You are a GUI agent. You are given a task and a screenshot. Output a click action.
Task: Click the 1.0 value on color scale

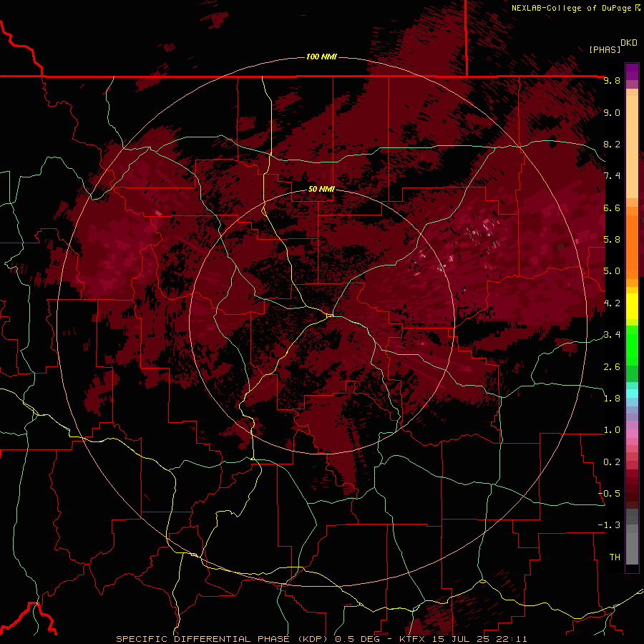612,430
